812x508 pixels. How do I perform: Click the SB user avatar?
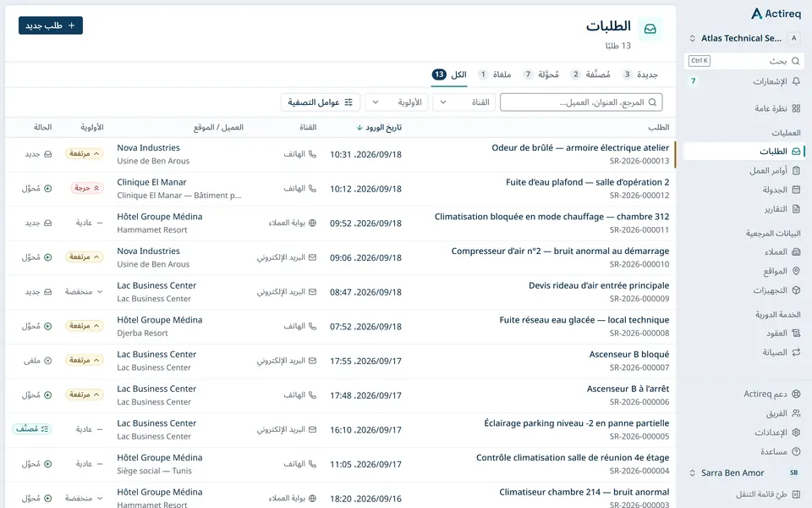(x=794, y=472)
